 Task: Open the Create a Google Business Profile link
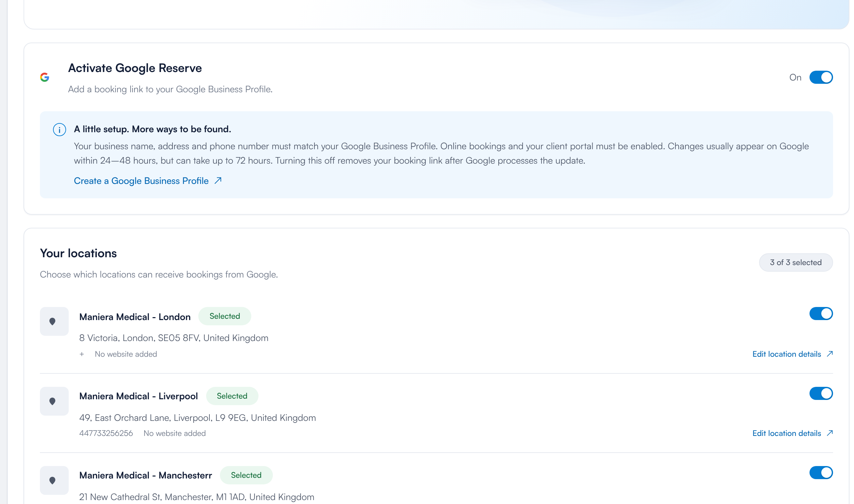(141, 181)
